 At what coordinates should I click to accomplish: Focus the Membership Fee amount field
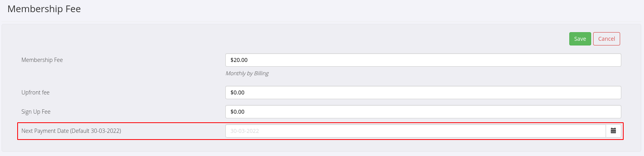pos(423,60)
